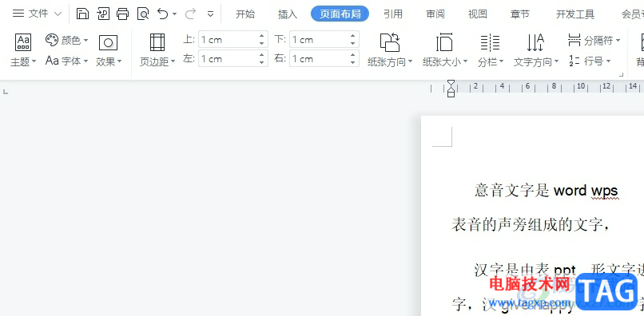Decrease right margin with down stepper
Image resolution: width=644 pixels, height=316 pixels.
(x=353, y=62)
